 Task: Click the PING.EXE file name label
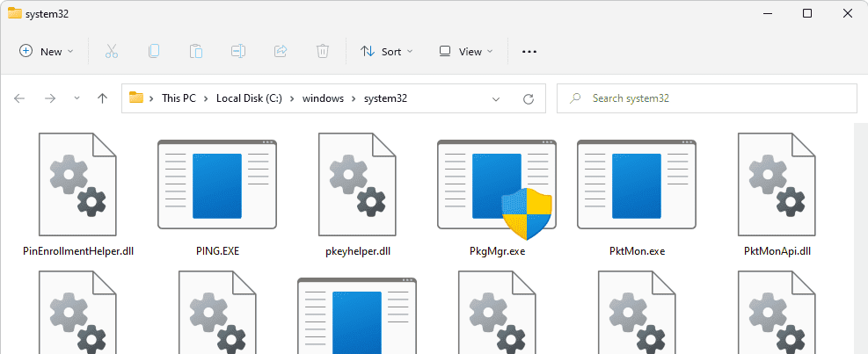217,251
